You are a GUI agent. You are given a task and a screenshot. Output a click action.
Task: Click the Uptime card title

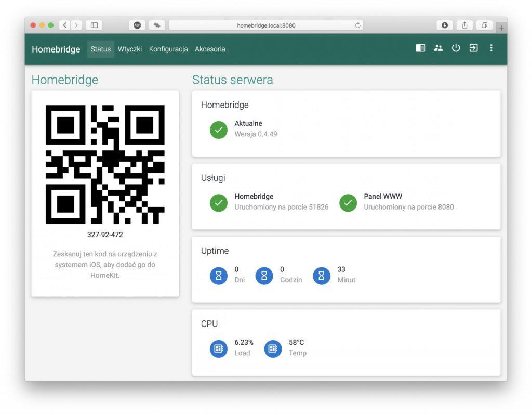click(x=215, y=251)
